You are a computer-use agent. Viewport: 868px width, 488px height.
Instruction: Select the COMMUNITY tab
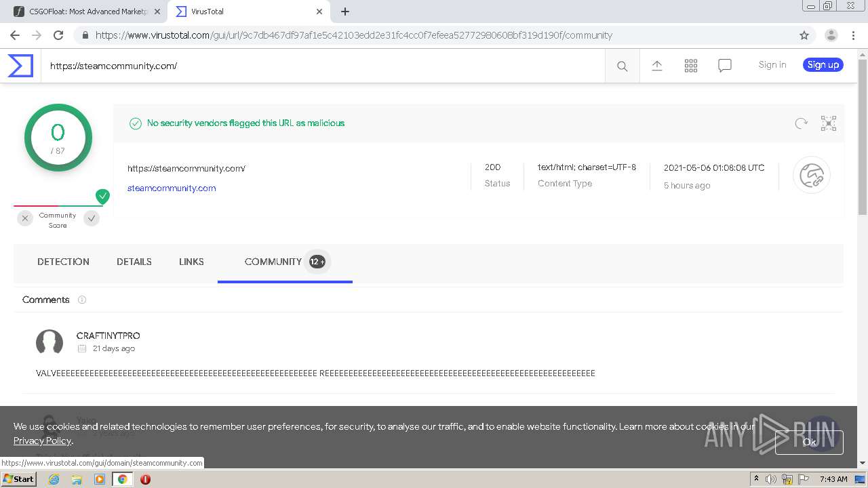[x=285, y=262]
